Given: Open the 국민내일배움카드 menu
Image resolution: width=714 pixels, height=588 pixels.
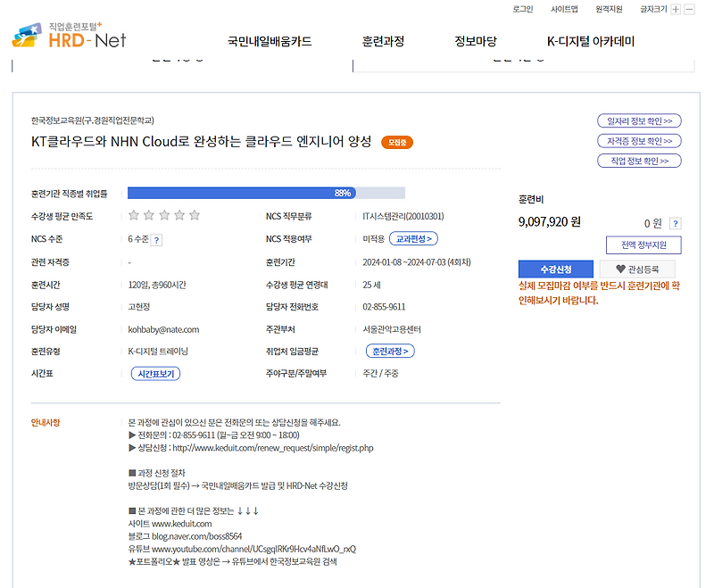Looking at the screenshot, I should point(269,40).
